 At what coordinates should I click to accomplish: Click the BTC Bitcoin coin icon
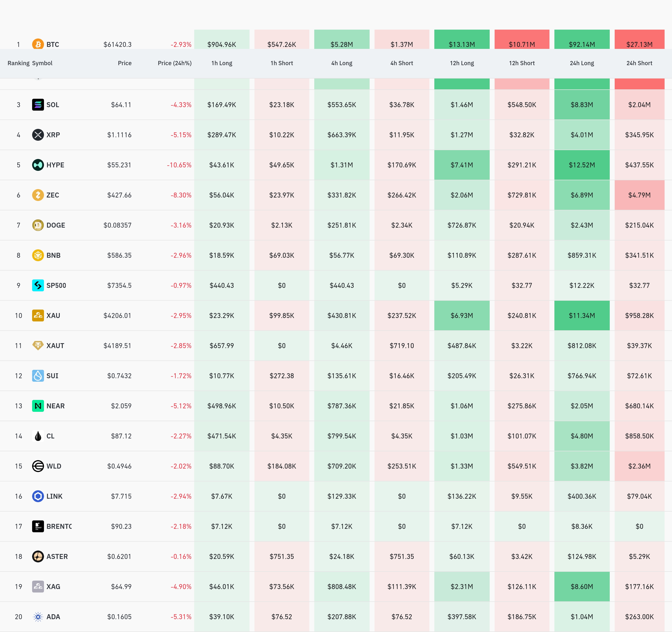click(x=38, y=44)
